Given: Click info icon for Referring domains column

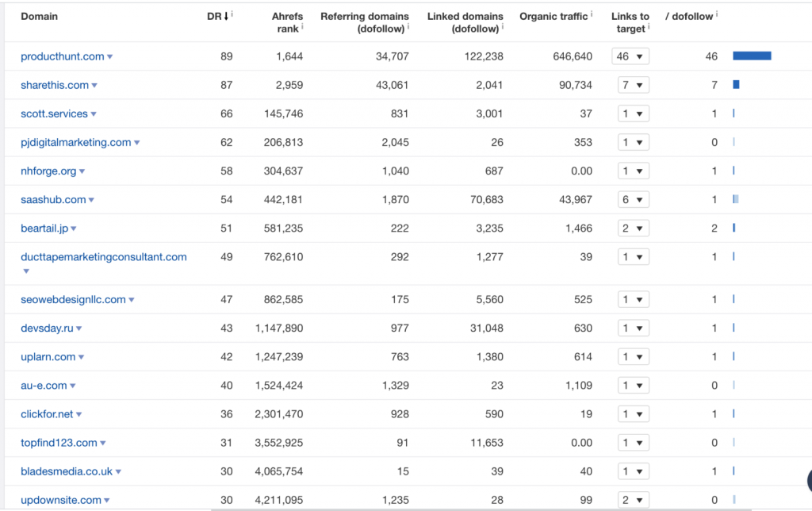Looking at the screenshot, I should [408, 26].
